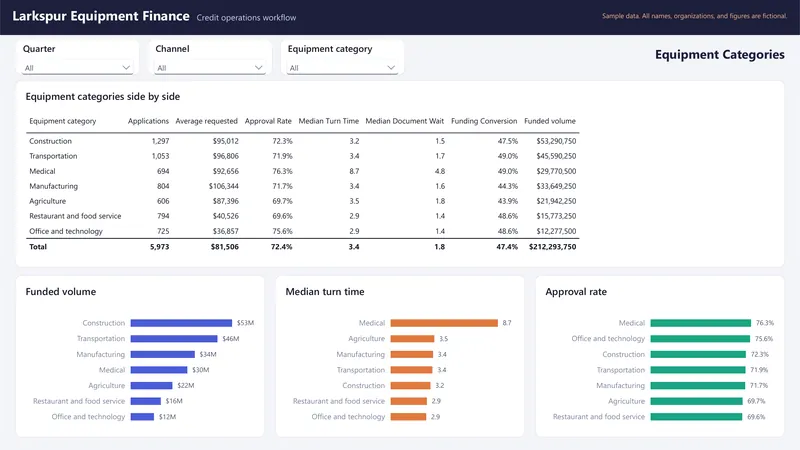Image resolution: width=800 pixels, height=450 pixels.
Task: Click Office and technology approval rate bar
Action: point(700,339)
